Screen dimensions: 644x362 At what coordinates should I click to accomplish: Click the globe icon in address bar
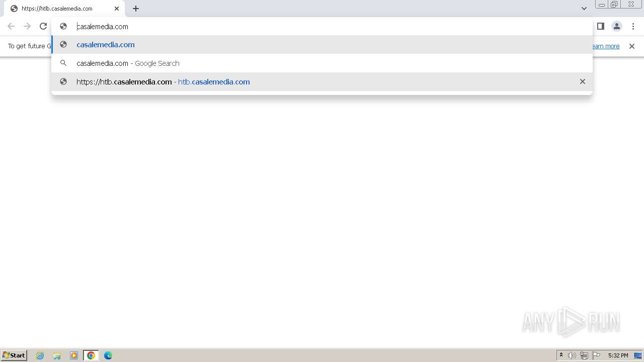click(x=63, y=26)
